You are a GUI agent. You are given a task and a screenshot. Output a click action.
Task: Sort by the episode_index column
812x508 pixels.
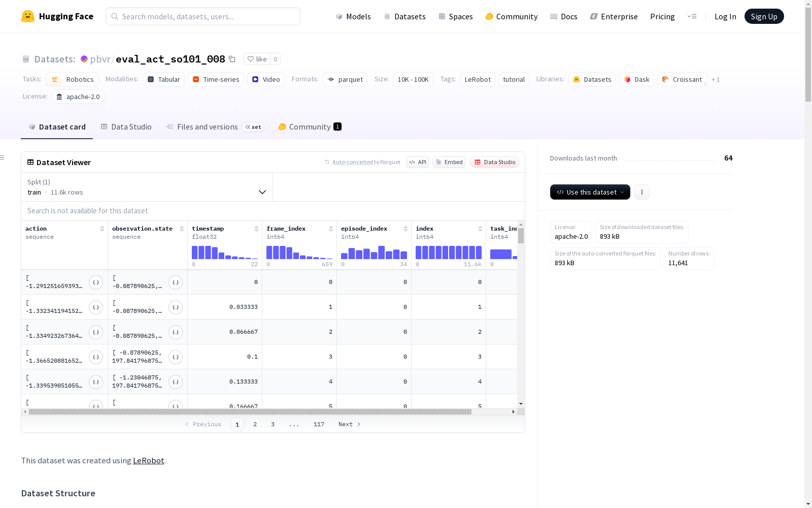tap(405, 229)
